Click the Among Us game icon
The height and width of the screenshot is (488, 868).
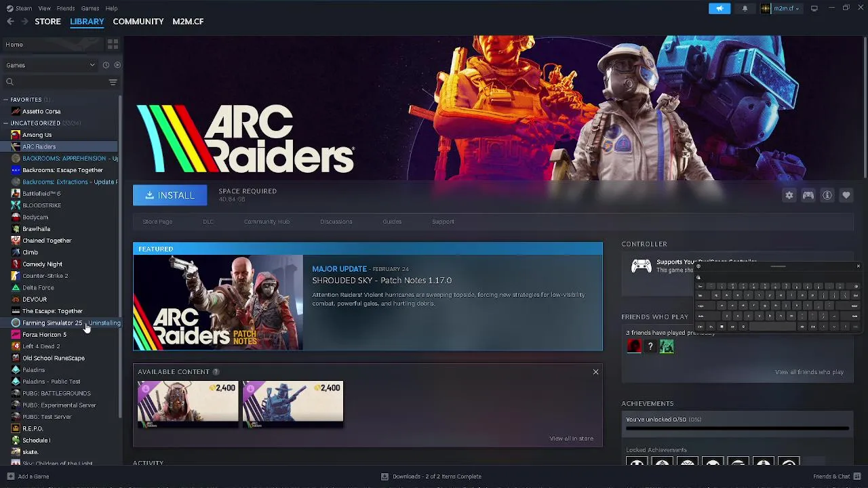pyautogui.click(x=16, y=135)
